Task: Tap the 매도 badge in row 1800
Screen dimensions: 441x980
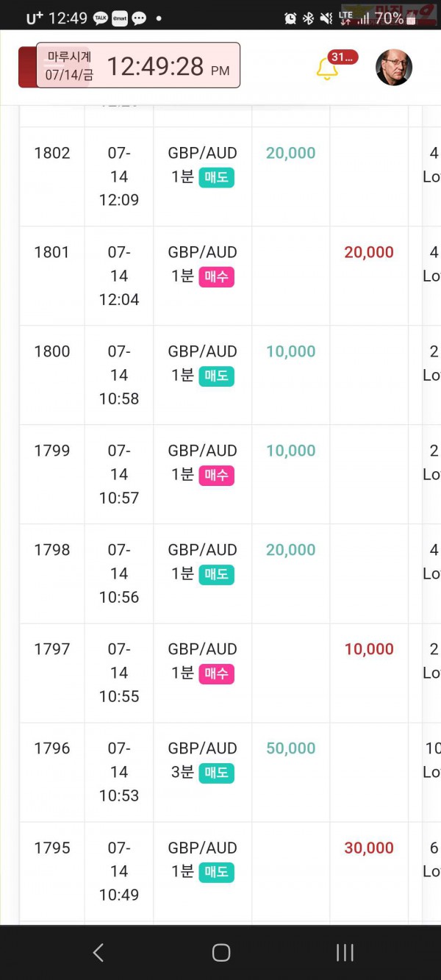Action: (x=216, y=376)
